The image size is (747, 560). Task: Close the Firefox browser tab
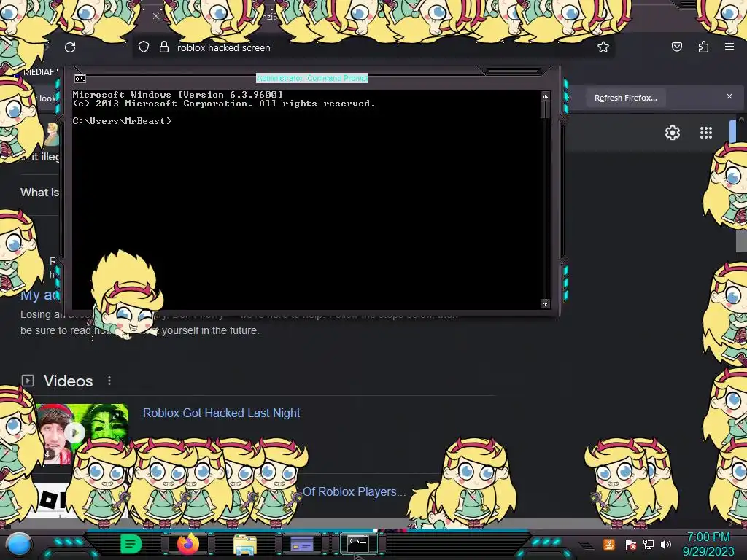[156, 16]
